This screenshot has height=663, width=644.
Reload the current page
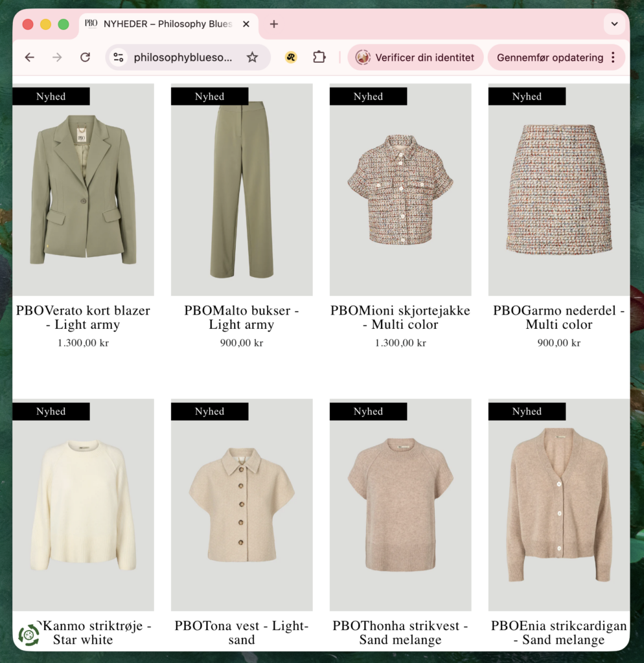[x=85, y=58]
